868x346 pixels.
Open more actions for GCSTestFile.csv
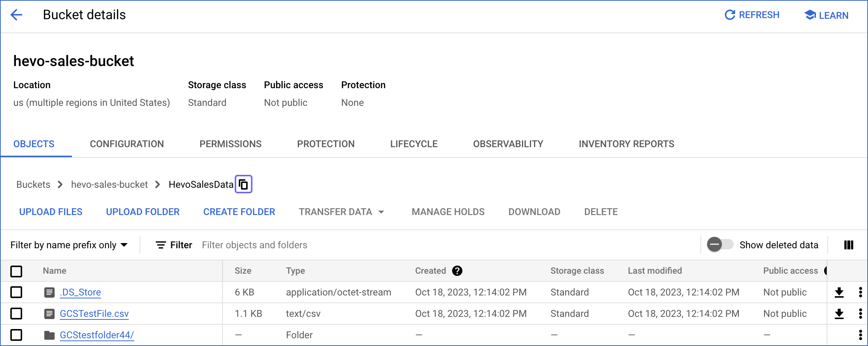[x=860, y=314]
